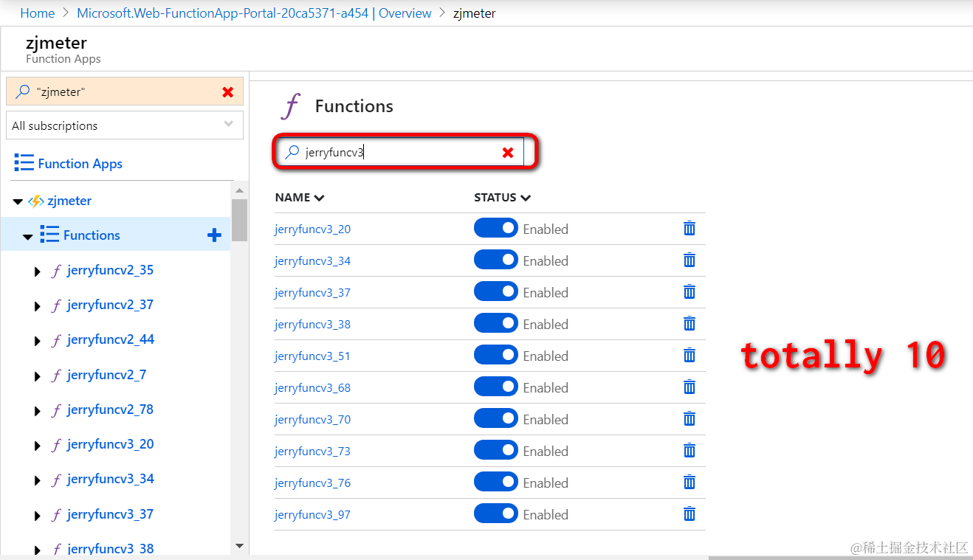973x560 pixels.
Task: Toggle the Enabled switch for jerryfuncv3_34
Action: (496, 260)
